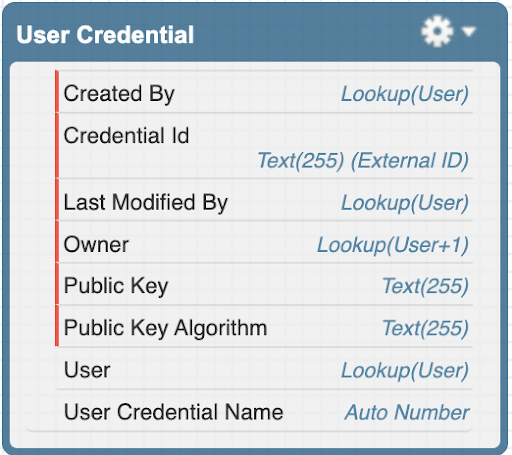Select the Public Key Algorithm field
The image size is (512, 455).
264,326
